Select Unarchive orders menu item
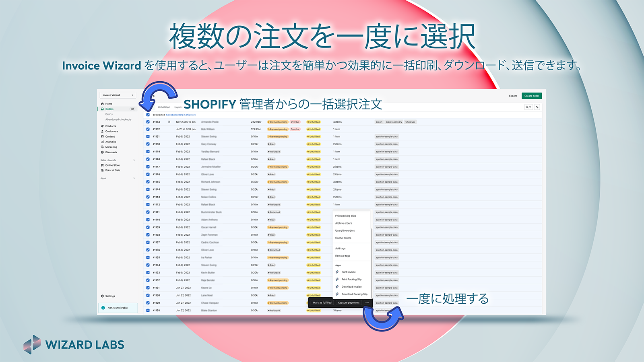The width and height of the screenshot is (644, 362). 345,231
